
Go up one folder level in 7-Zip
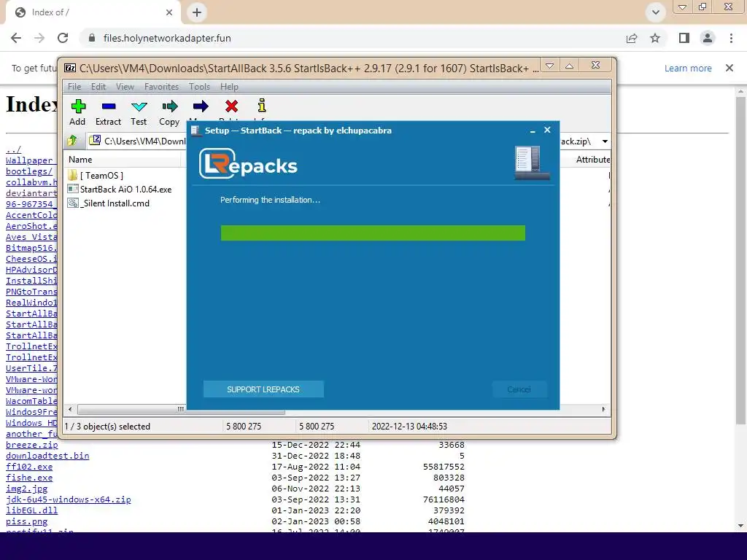pos(72,141)
